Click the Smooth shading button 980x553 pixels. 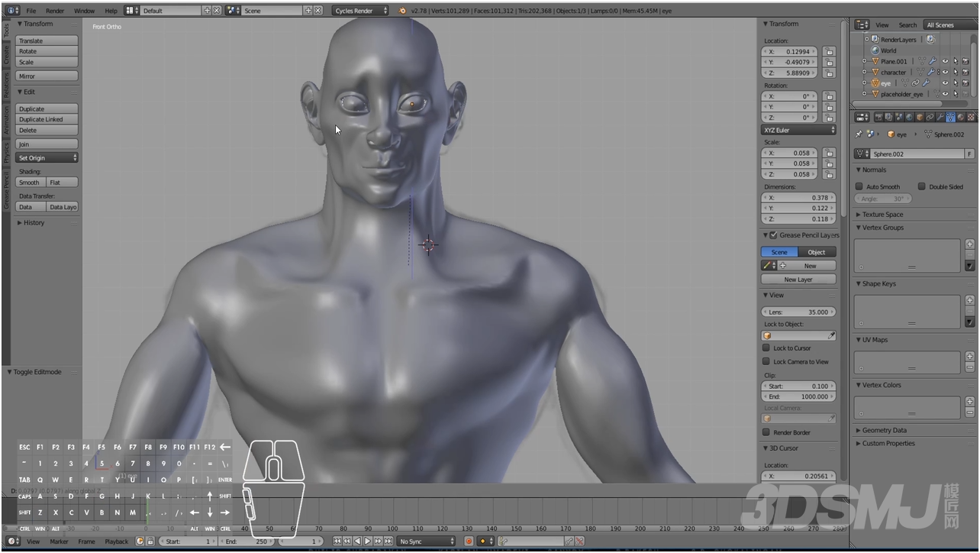pos(31,183)
